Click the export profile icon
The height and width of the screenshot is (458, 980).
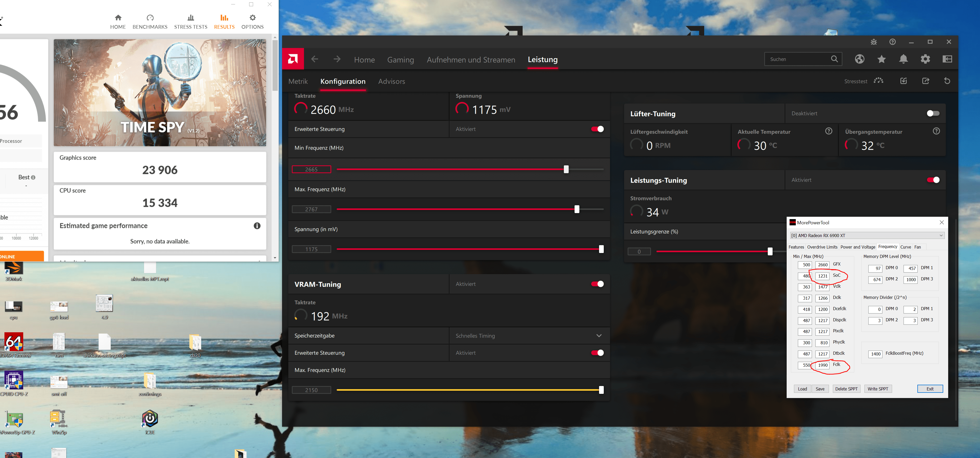(x=925, y=81)
